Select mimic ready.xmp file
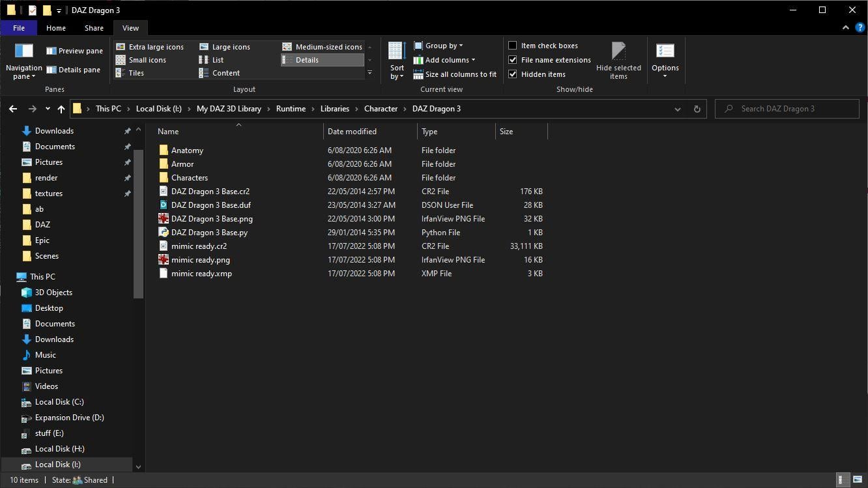This screenshot has height=488, width=868. click(x=201, y=274)
